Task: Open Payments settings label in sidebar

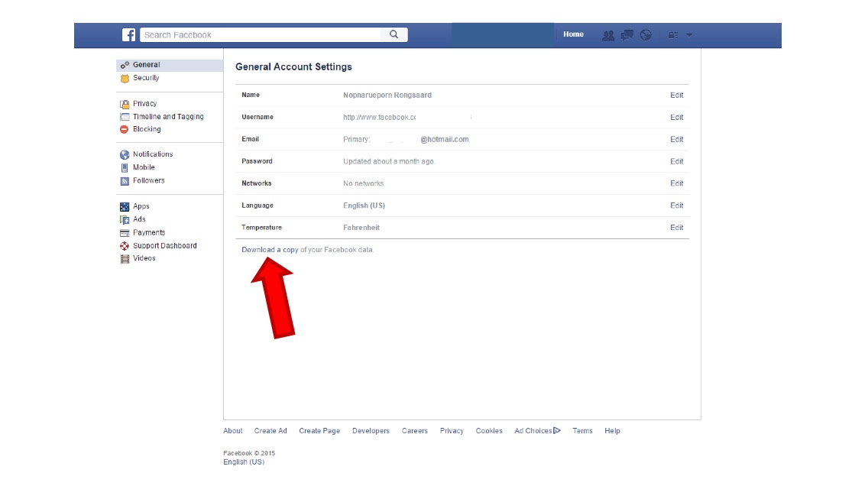Action: (x=149, y=232)
